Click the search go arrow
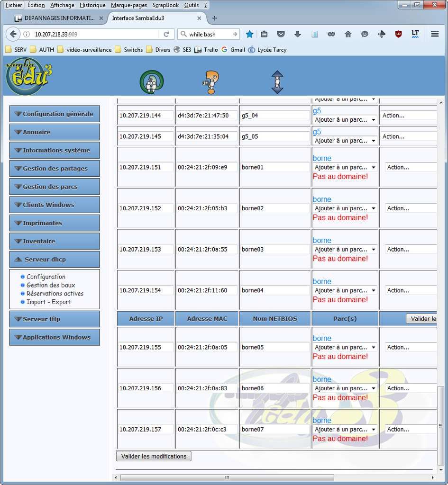Image resolution: width=448 pixels, height=485 pixels. (x=235, y=34)
